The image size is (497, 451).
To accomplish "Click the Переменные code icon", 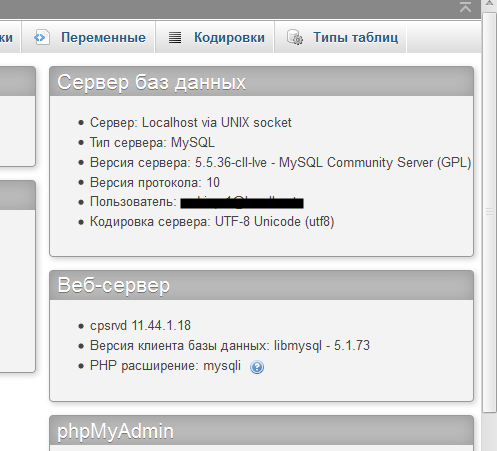I will 42,37.
